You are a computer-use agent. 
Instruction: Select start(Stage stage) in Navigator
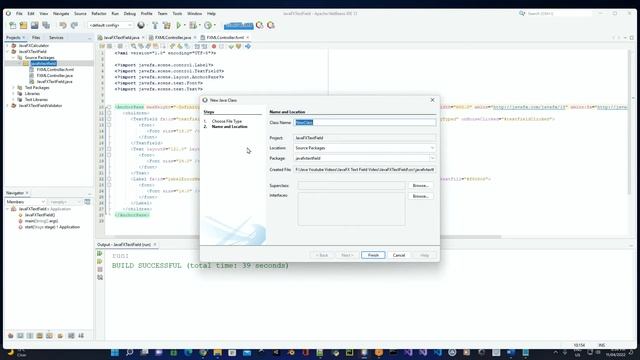pos(52,227)
